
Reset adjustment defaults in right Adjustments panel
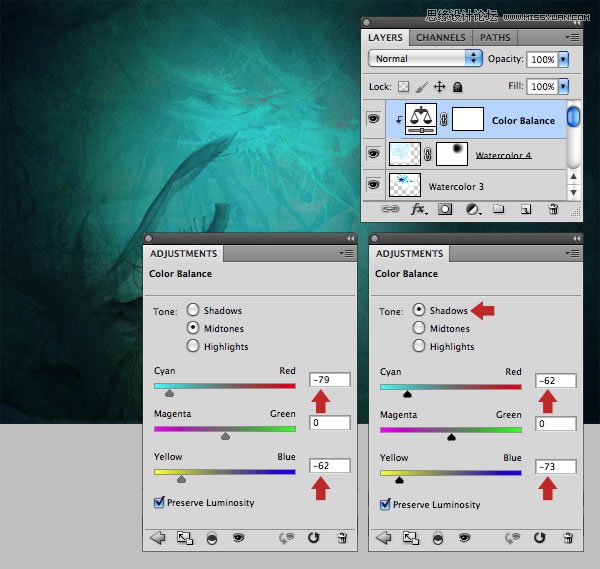coord(540,538)
